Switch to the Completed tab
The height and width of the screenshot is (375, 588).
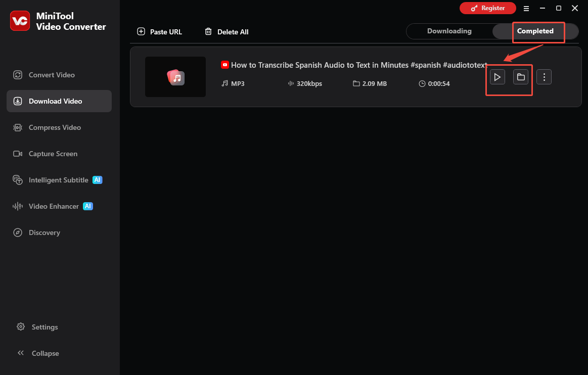point(535,31)
